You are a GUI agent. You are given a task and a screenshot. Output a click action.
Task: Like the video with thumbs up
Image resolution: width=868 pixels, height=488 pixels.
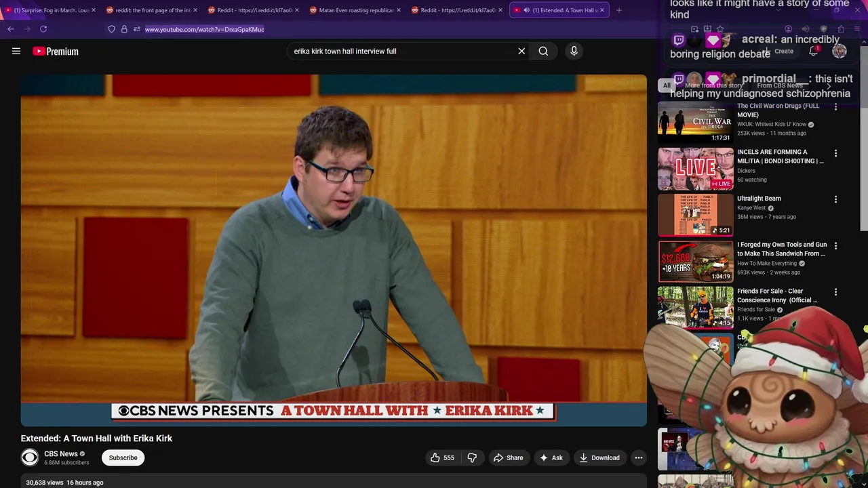pos(442,457)
